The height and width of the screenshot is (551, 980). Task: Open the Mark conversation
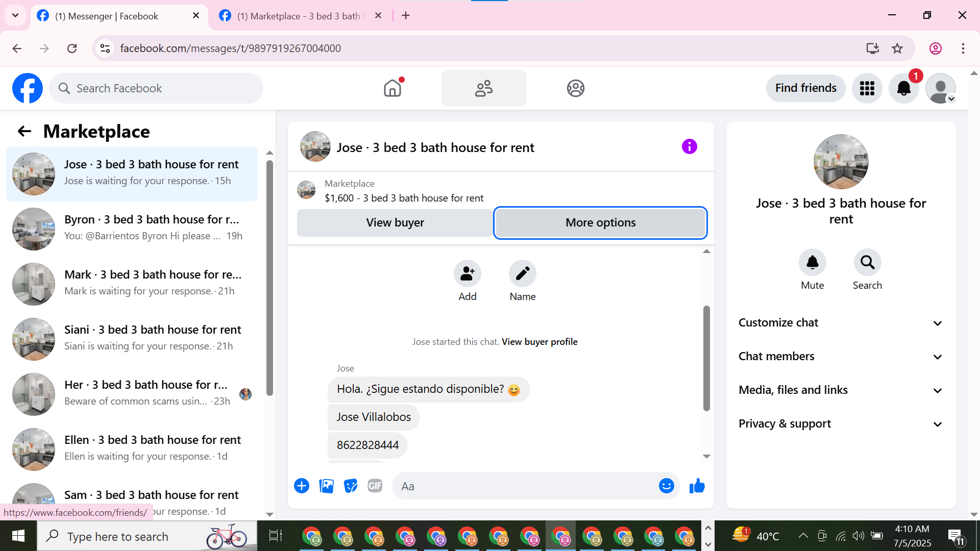[x=132, y=284]
